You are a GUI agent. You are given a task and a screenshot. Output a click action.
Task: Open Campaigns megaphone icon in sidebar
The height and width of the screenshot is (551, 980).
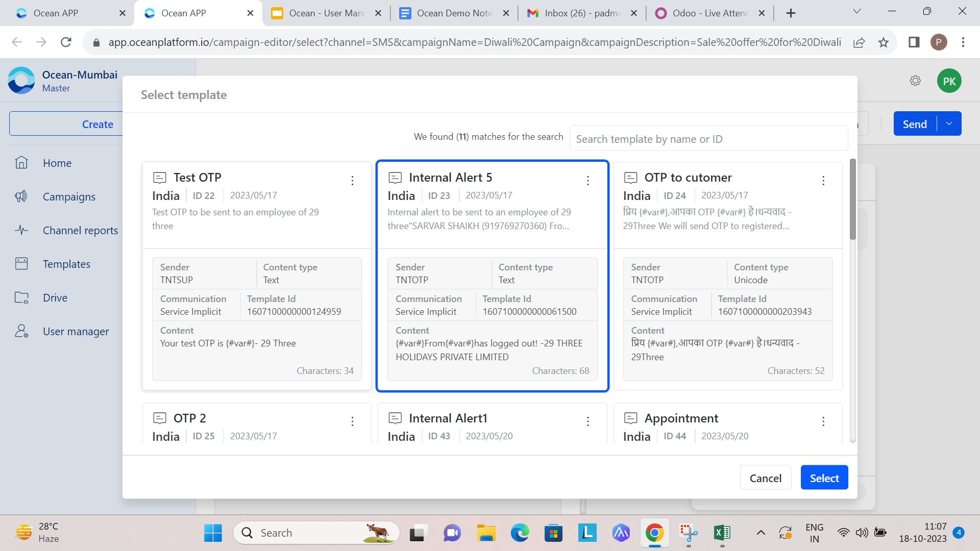pyautogui.click(x=21, y=196)
